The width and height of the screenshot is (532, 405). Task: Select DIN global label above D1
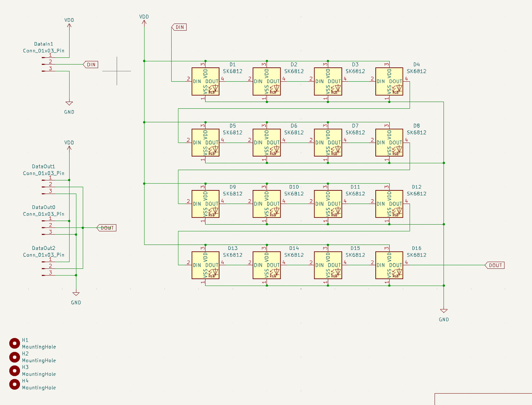pyautogui.click(x=179, y=27)
